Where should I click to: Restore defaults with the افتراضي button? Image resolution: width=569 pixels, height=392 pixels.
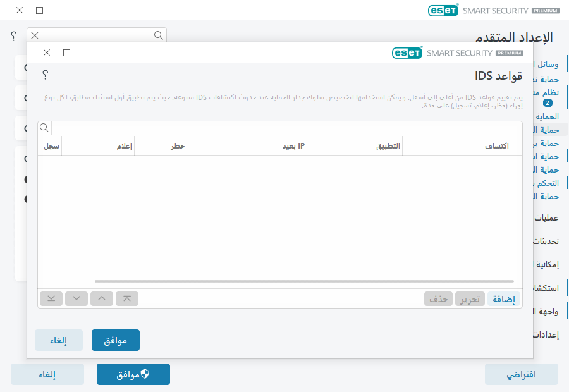[520, 374]
